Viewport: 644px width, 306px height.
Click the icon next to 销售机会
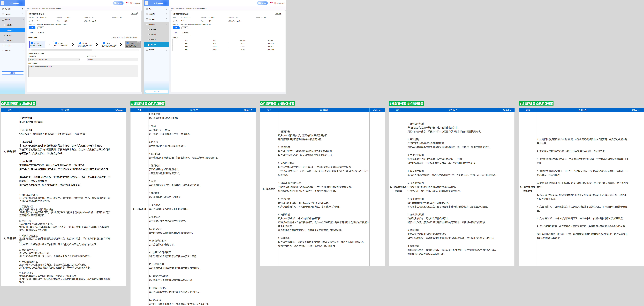click(149, 30)
